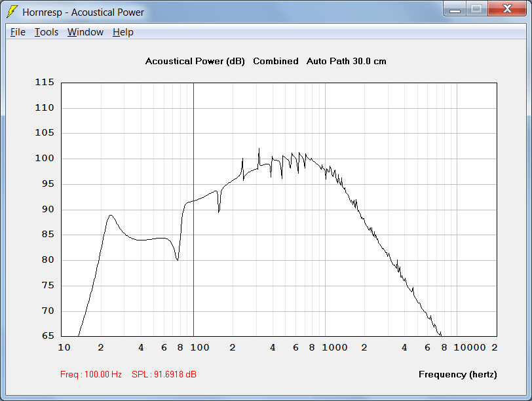Minimize the Hornresp window
The image size is (532, 401).
click(455, 9)
